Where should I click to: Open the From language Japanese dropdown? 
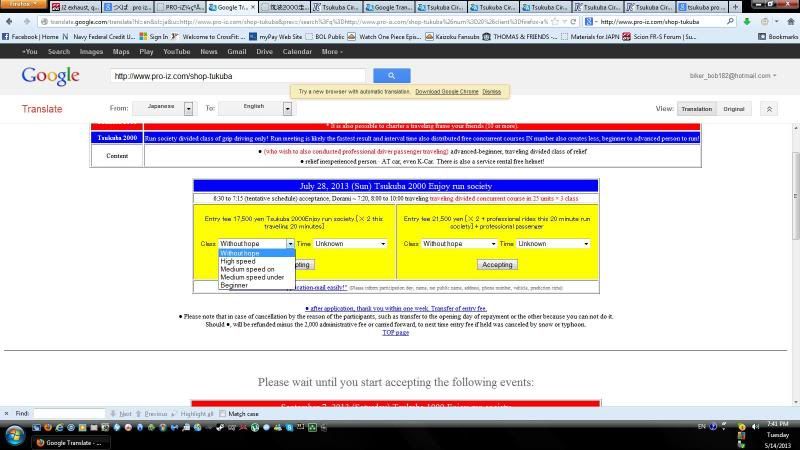click(x=165, y=108)
